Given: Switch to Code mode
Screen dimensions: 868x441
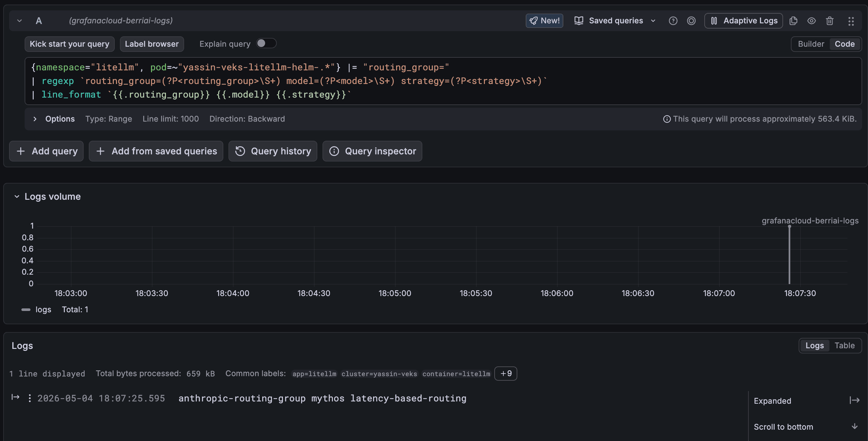Looking at the screenshot, I should [844, 44].
